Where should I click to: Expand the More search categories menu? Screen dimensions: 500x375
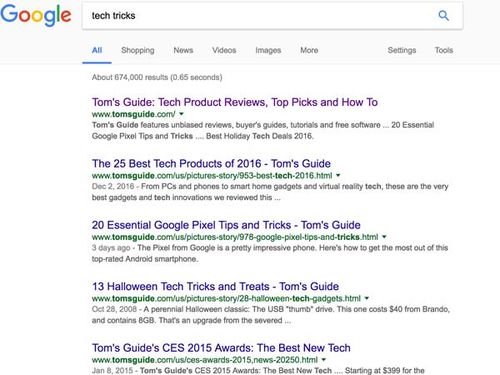(x=309, y=50)
